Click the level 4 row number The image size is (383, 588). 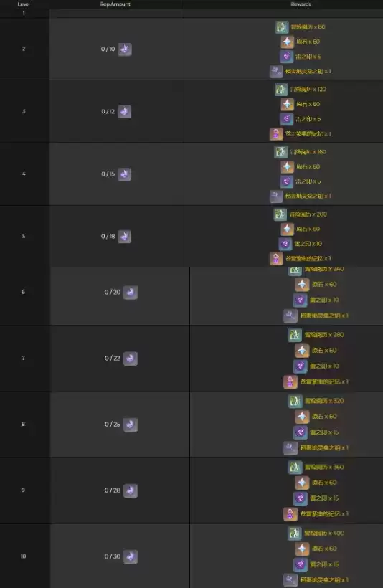pyautogui.click(x=24, y=174)
